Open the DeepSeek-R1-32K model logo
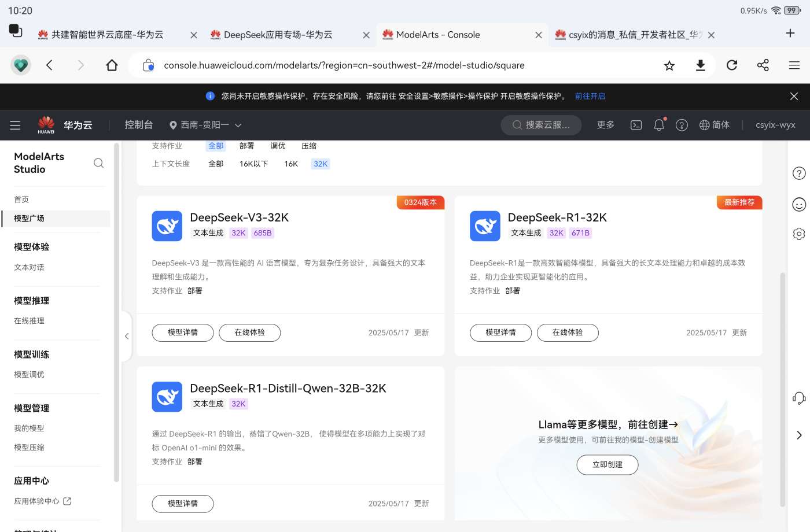Image resolution: width=810 pixels, height=532 pixels. pos(485,226)
